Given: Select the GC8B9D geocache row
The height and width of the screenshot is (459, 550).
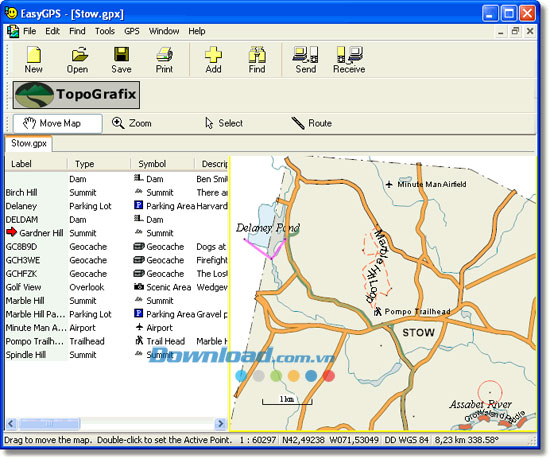Looking at the screenshot, I should click(117, 247).
